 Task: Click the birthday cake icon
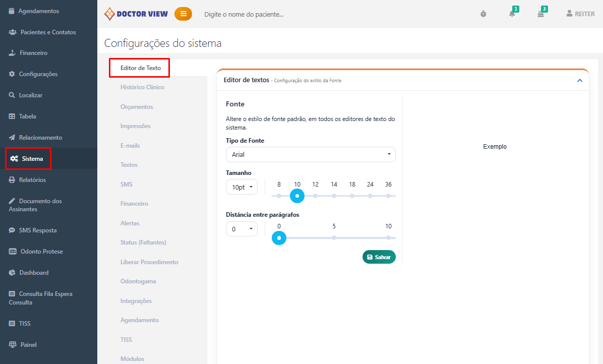(x=540, y=14)
